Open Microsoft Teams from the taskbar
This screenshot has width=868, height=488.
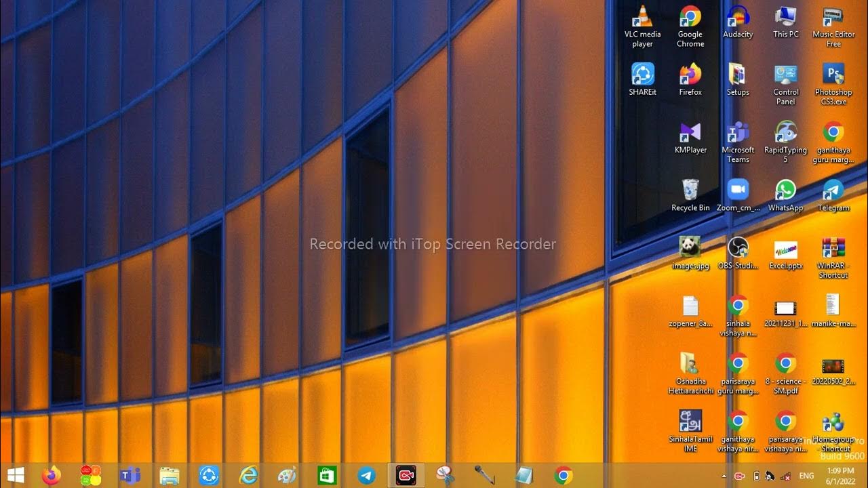(130, 475)
